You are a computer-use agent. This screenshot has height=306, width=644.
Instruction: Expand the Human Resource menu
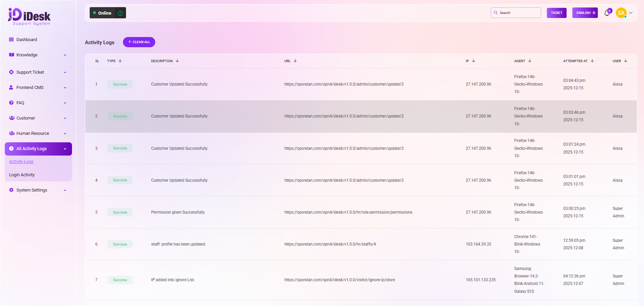38,133
